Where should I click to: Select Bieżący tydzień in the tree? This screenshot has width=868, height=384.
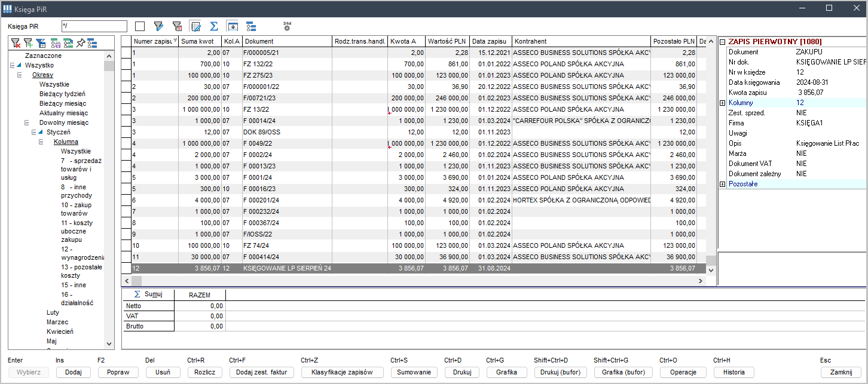[x=63, y=94]
